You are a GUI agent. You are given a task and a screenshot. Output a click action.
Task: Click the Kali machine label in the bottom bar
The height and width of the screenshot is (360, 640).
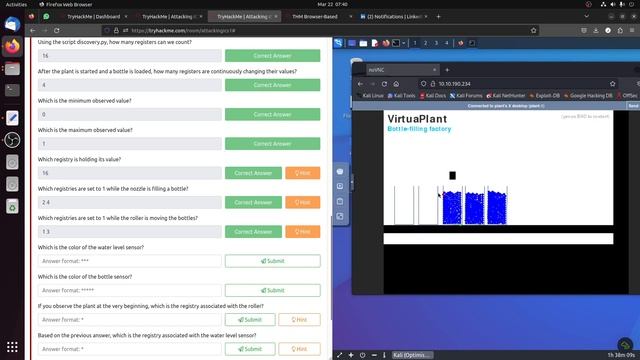[413, 355]
